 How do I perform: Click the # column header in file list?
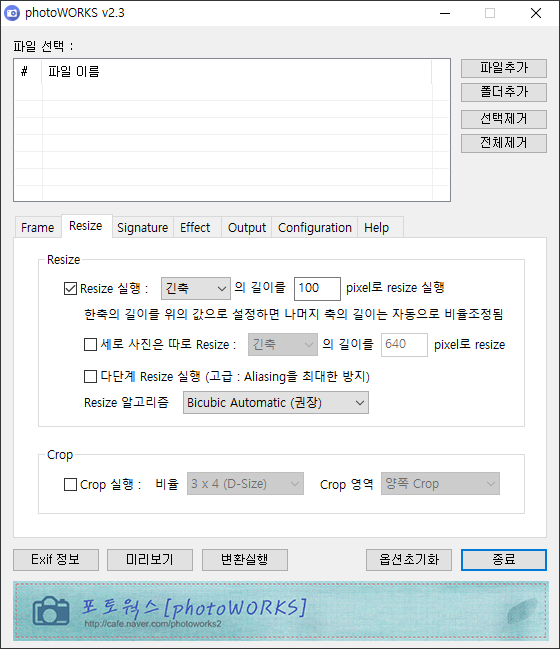[28, 72]
